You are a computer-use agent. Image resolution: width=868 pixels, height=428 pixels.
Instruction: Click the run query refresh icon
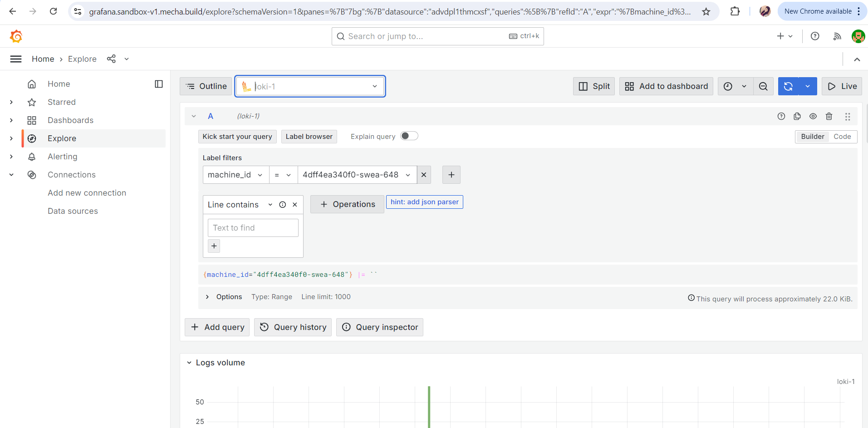tap(788, 86)
